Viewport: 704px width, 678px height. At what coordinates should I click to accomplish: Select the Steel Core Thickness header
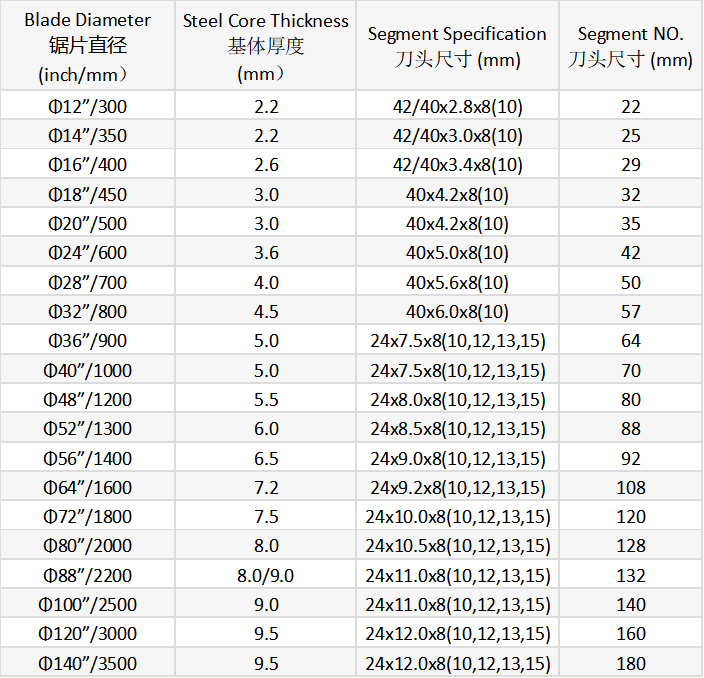(x=265, y=45)
